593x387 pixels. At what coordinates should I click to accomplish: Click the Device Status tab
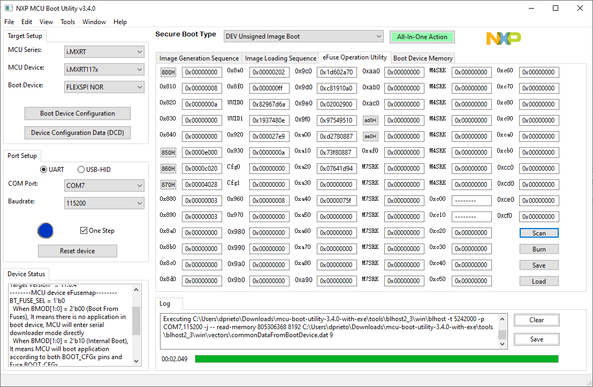click(26, 274)
